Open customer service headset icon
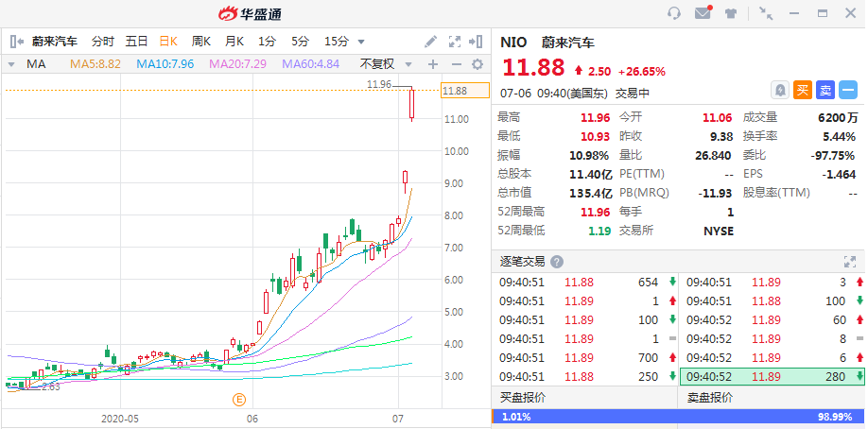868x429 pixels. 674,12
